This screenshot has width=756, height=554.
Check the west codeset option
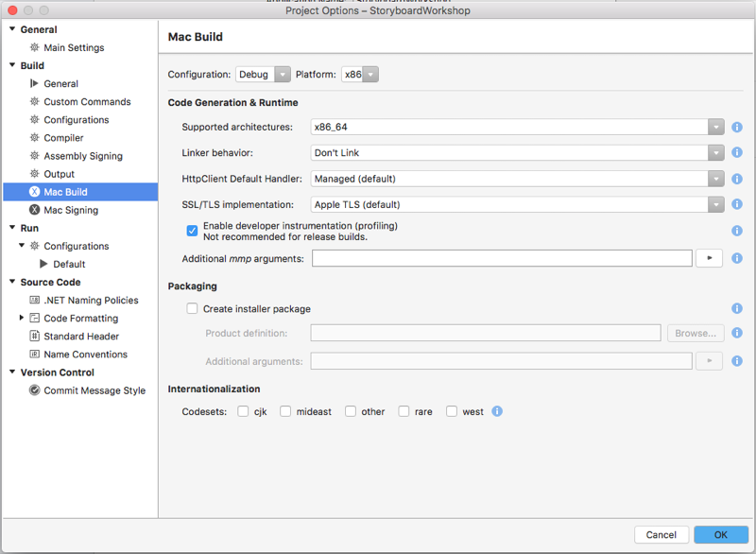click(x=452, y=410)
